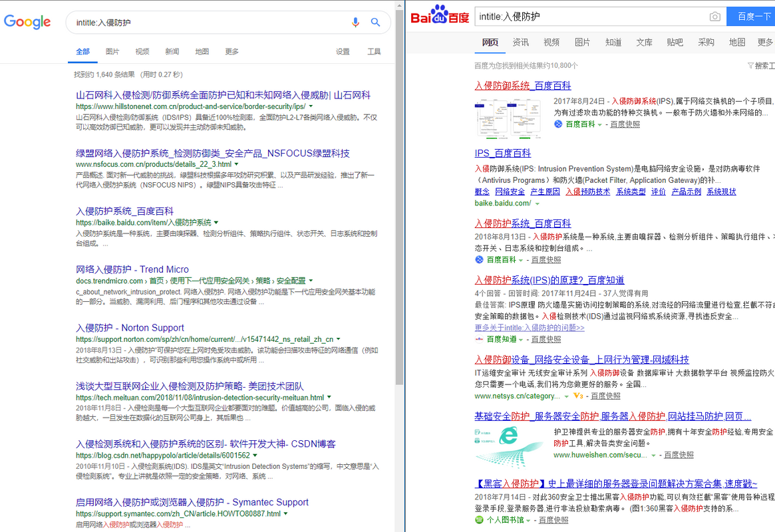Viewport: 775px width, 532px height.
Task: Select Baidu 文库 tab
Action: 644,43
